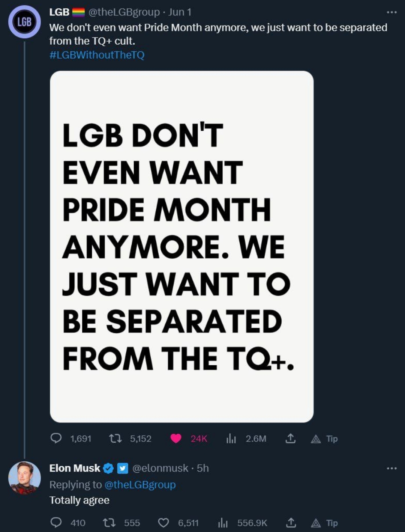Open @theLGBgroup mention in reply line
This screenshot has height=532, width=405.
(x=140, y=484)
